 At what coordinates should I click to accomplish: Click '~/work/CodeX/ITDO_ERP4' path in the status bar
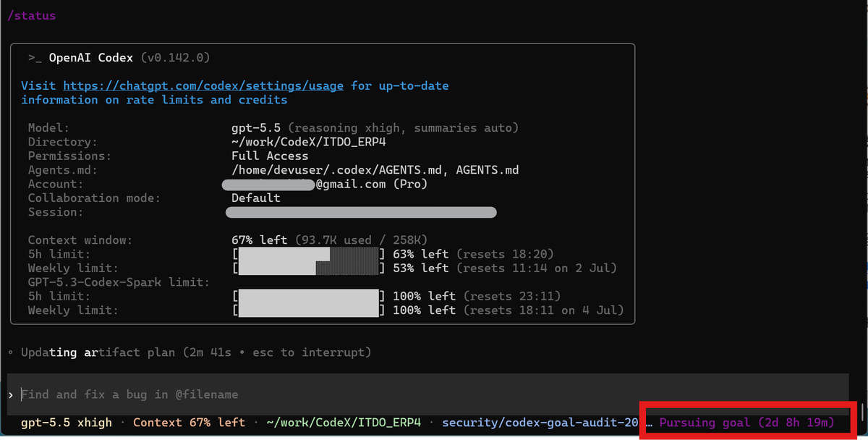tap(344, 422)
